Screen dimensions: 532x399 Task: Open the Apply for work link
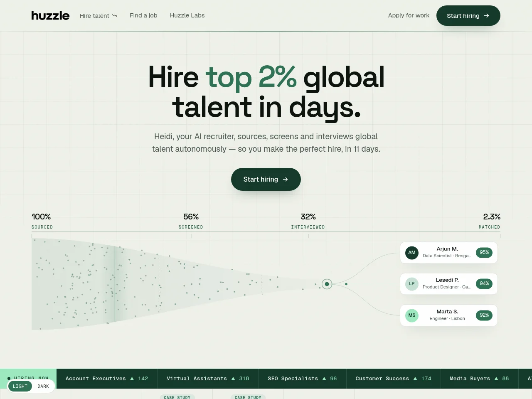point(409,15)
